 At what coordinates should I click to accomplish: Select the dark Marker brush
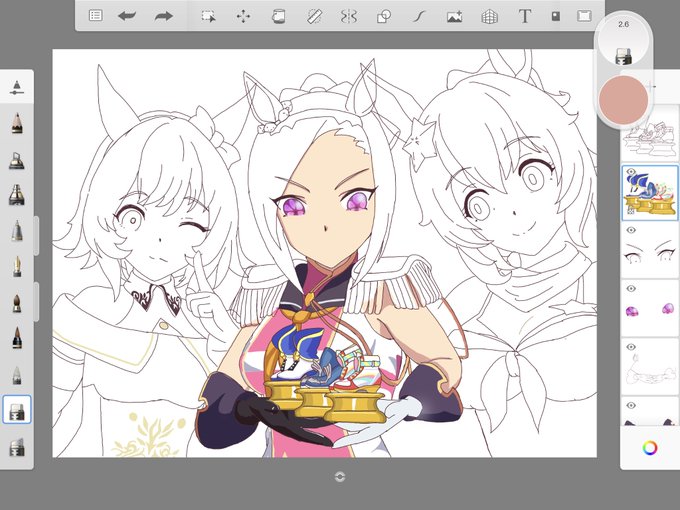coord(16,195)
